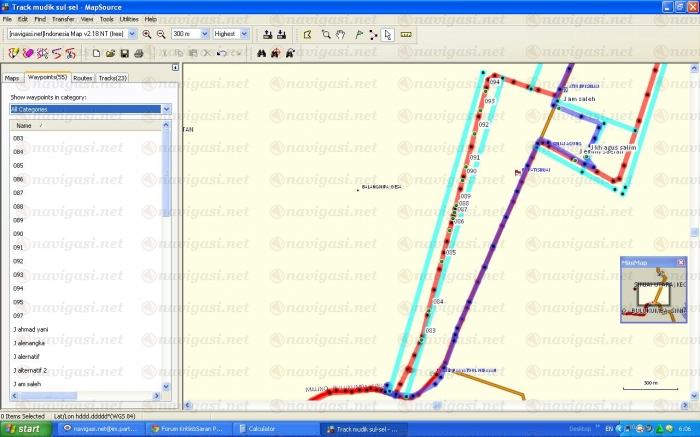Click the Save file icon
The image size is (700, 437).
[x=125, y=52]
